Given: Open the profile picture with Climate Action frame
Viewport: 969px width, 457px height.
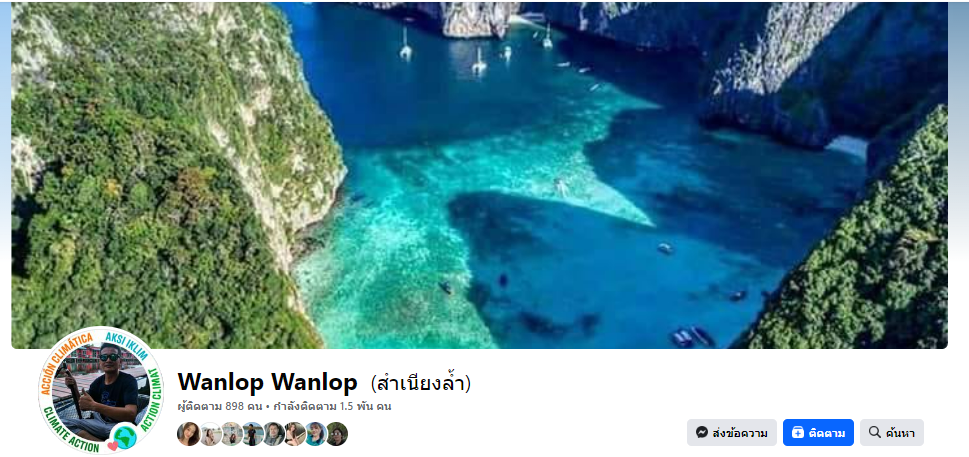Looking at the screenshot, I should [101, 390].
